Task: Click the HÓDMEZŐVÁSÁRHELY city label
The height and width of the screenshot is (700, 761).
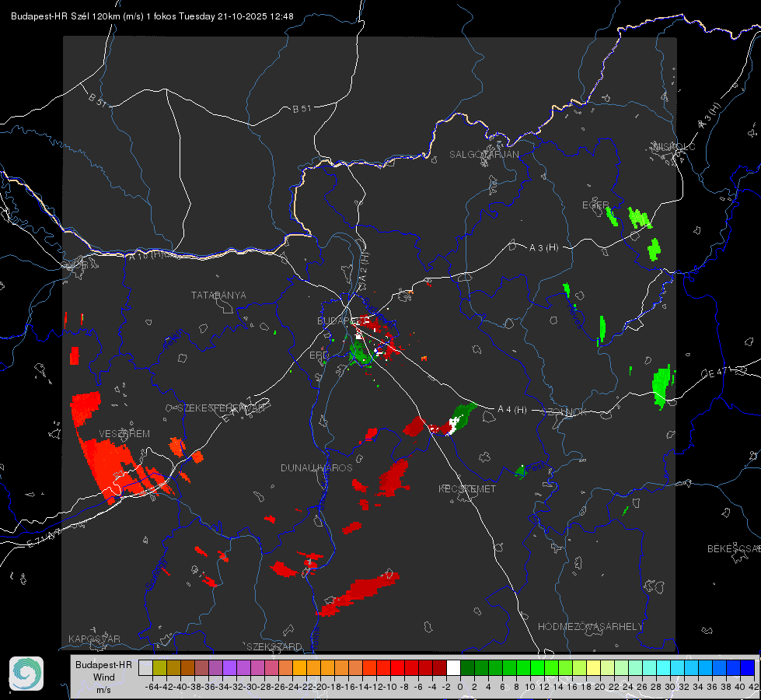Action: 590,626
